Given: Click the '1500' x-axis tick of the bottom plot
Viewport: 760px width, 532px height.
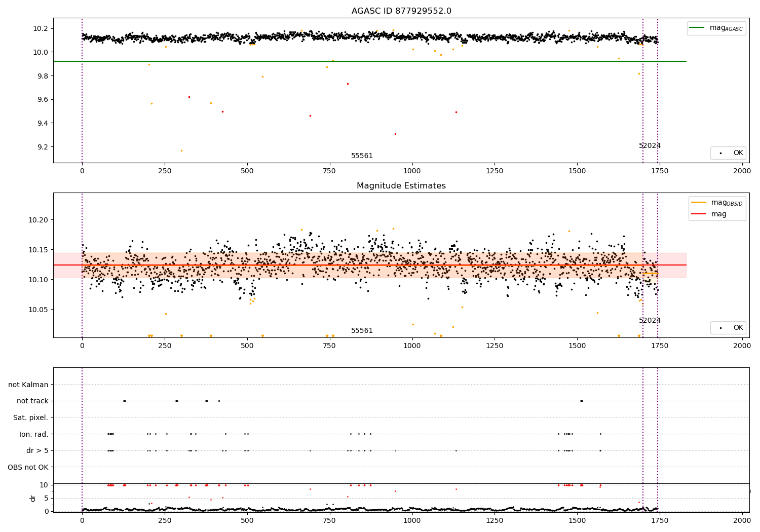Looking at the screenshot, I should [x=577, y=520].
